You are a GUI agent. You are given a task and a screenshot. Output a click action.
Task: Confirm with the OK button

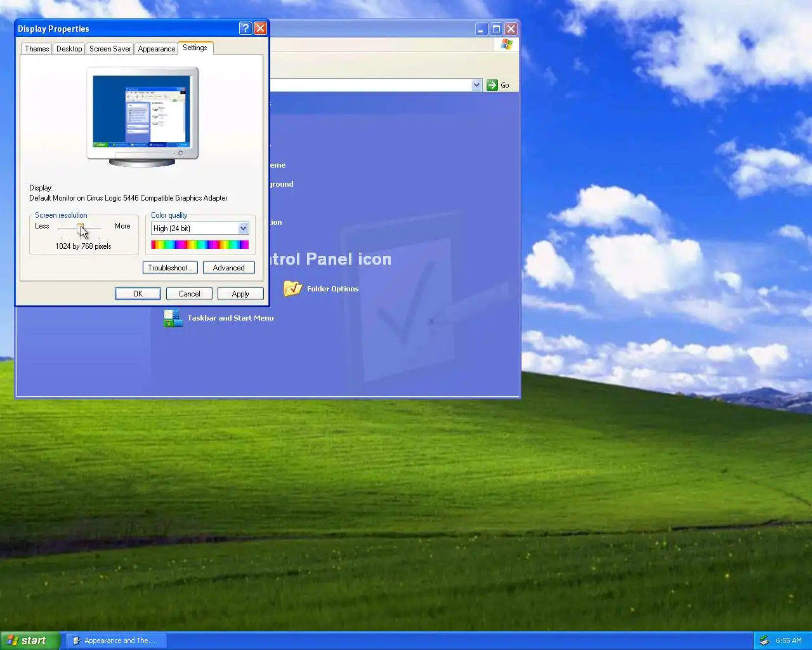pos(138,294)
